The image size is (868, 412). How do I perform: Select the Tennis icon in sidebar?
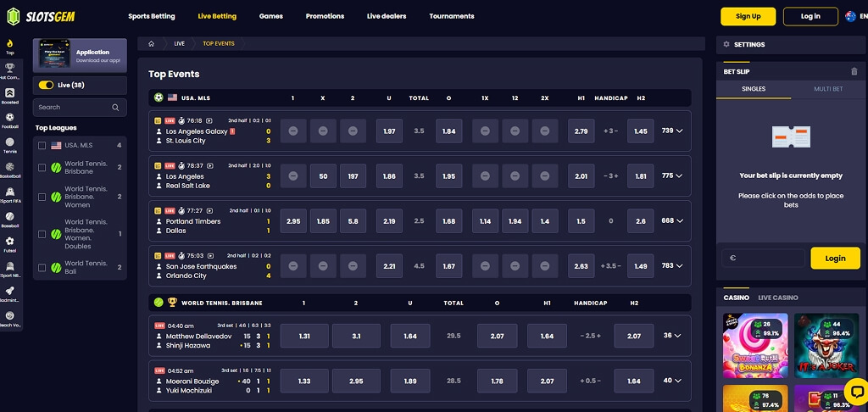click(10, 142)
